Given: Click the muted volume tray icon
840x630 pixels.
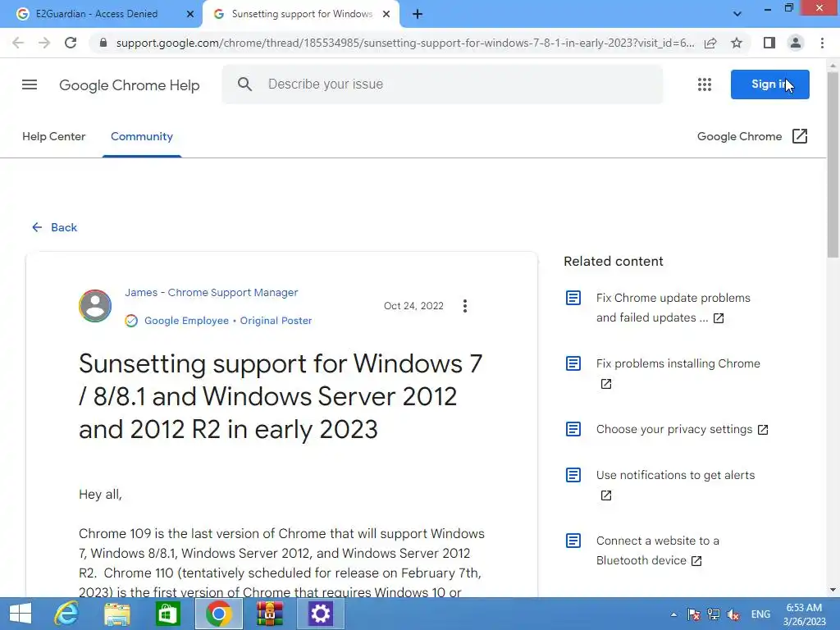Looking at the screenshot, I should [x=733, y=614].
